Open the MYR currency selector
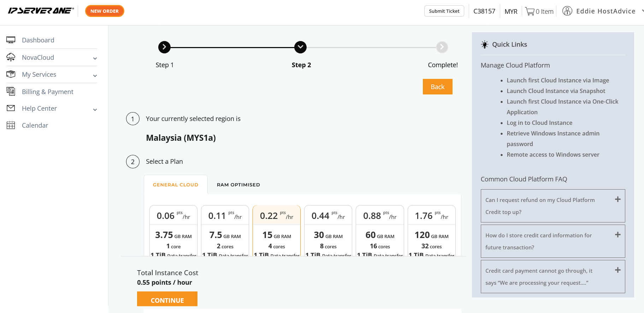 click(511, 11)
